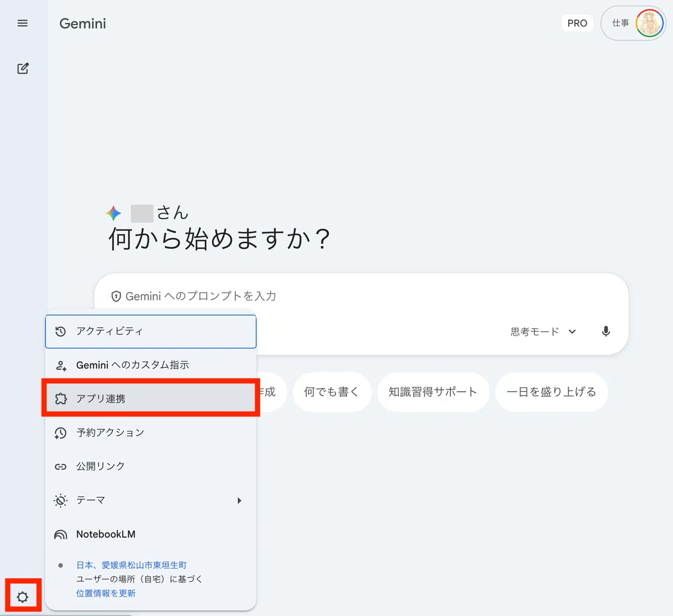Open the 思考モード model dropdown

coord(543,332)
